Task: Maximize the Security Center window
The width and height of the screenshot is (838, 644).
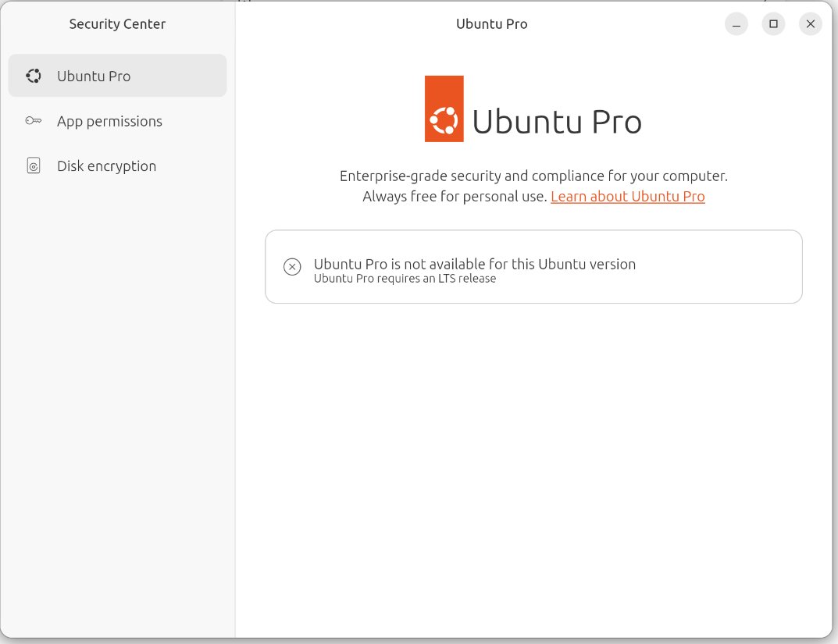Action: click(x=773, y=24)
